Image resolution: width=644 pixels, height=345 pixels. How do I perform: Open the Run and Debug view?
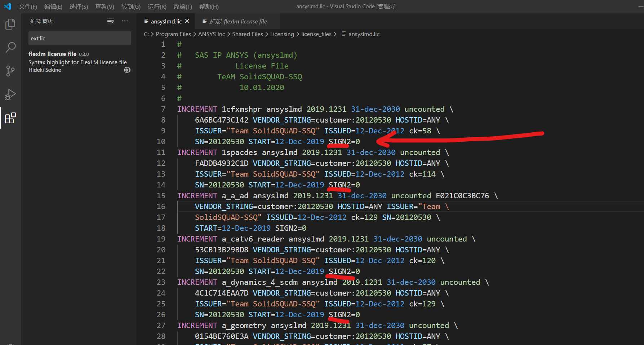point(10,94)
